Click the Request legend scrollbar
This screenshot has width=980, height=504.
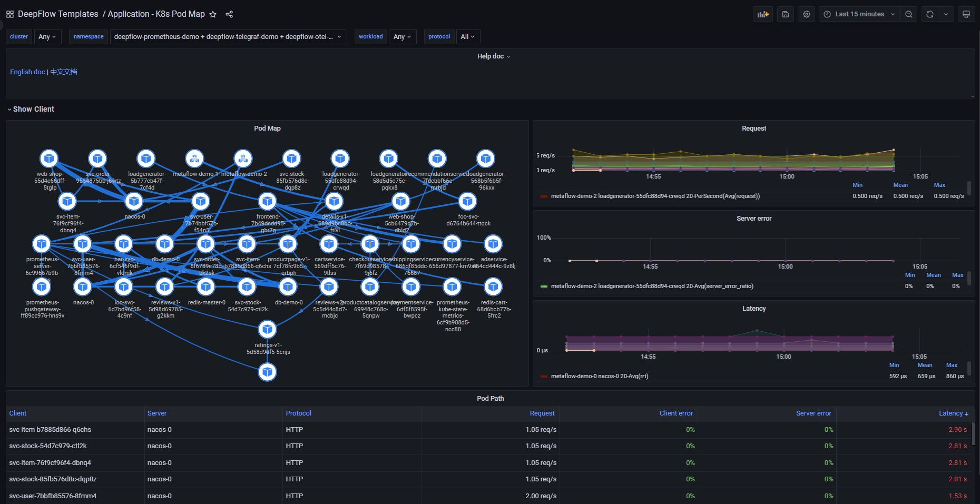(x=969, y=188)
